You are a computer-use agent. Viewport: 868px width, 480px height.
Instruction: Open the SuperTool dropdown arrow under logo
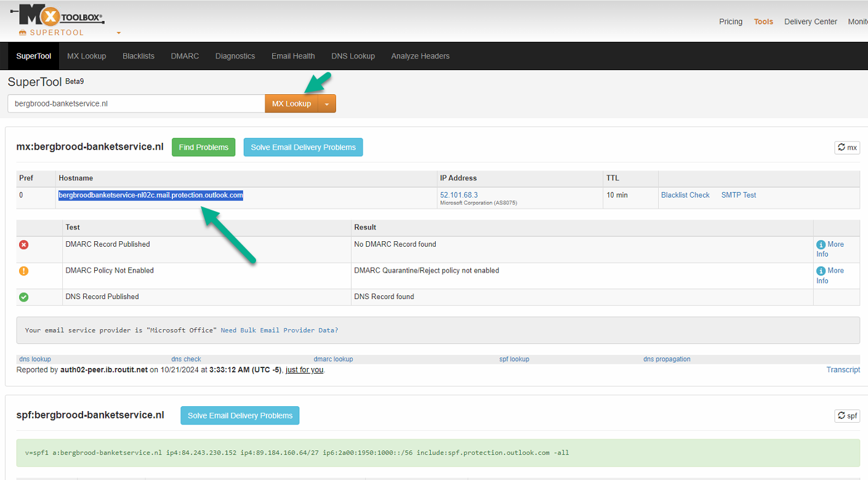coord(119,33)
